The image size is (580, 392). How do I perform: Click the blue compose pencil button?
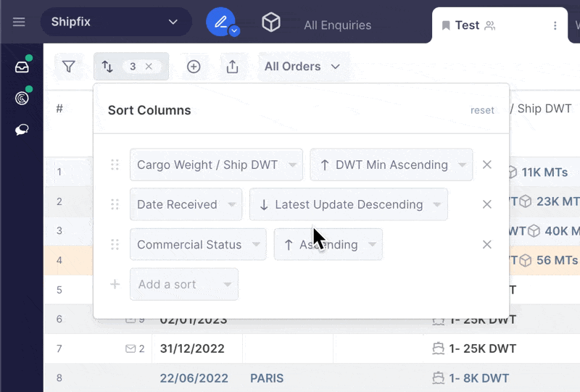[x=220, y=22]
